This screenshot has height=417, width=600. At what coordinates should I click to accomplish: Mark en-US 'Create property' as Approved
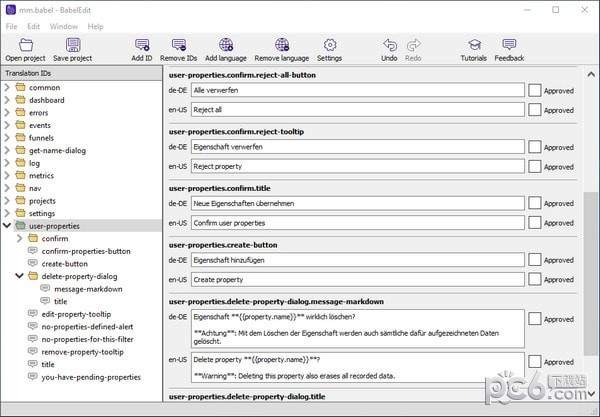[535, 279]
